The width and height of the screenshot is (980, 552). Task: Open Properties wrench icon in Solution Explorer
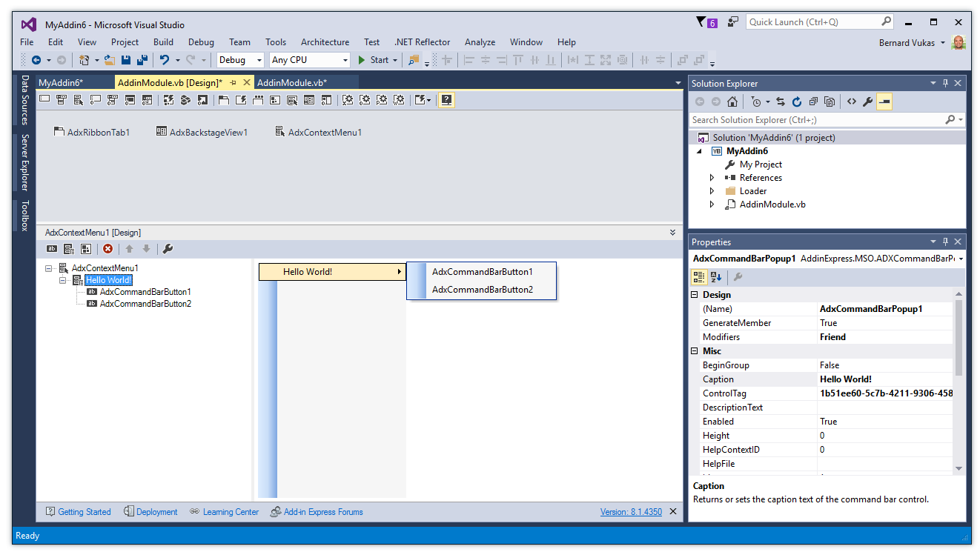point(867,102)
